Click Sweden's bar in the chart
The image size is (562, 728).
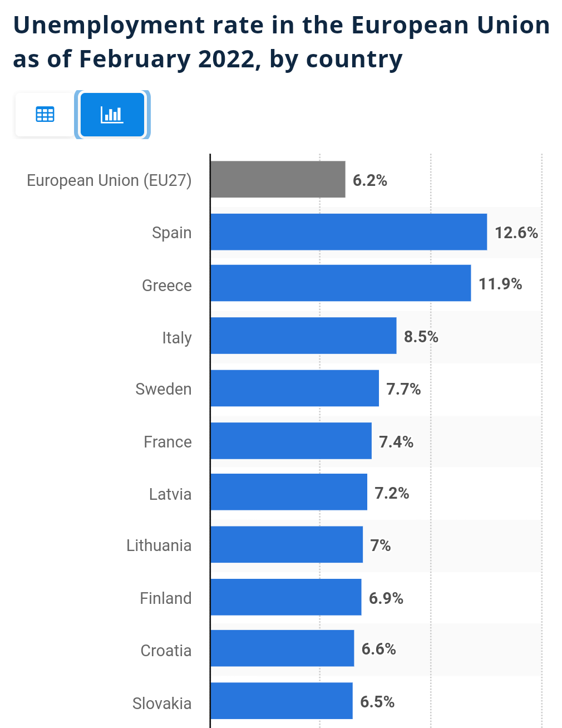point(294,388)
